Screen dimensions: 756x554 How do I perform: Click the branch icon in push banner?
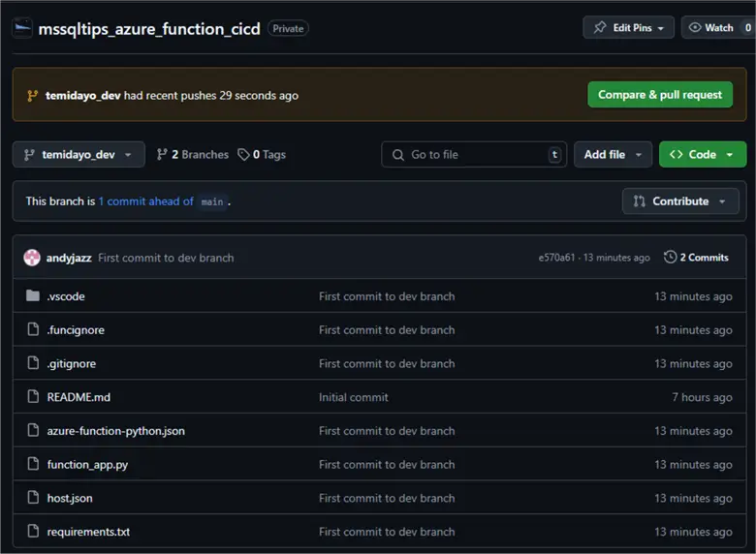coord(33,95)
